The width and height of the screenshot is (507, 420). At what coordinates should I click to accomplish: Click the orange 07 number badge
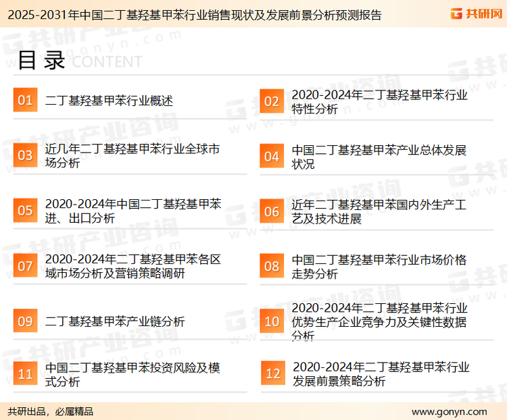(x=25, y=266)
